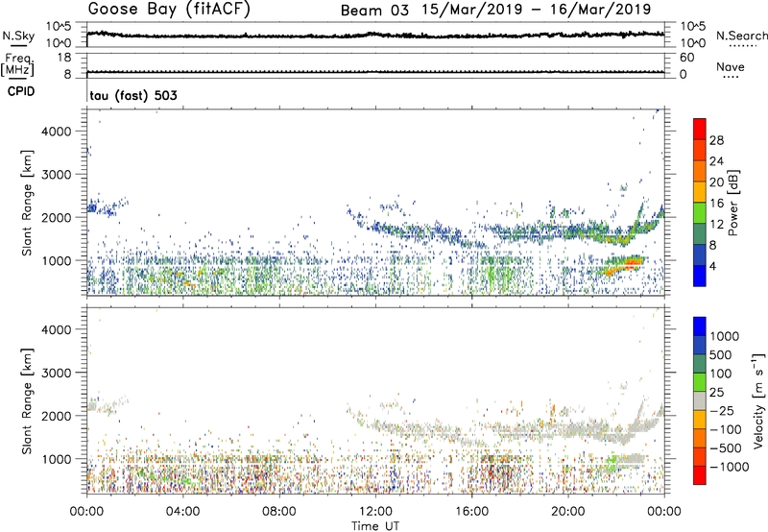This screenshot has height=532, width=768.
Task: Click the '3000' tick of the velocity panel
Action: (57, 373)
